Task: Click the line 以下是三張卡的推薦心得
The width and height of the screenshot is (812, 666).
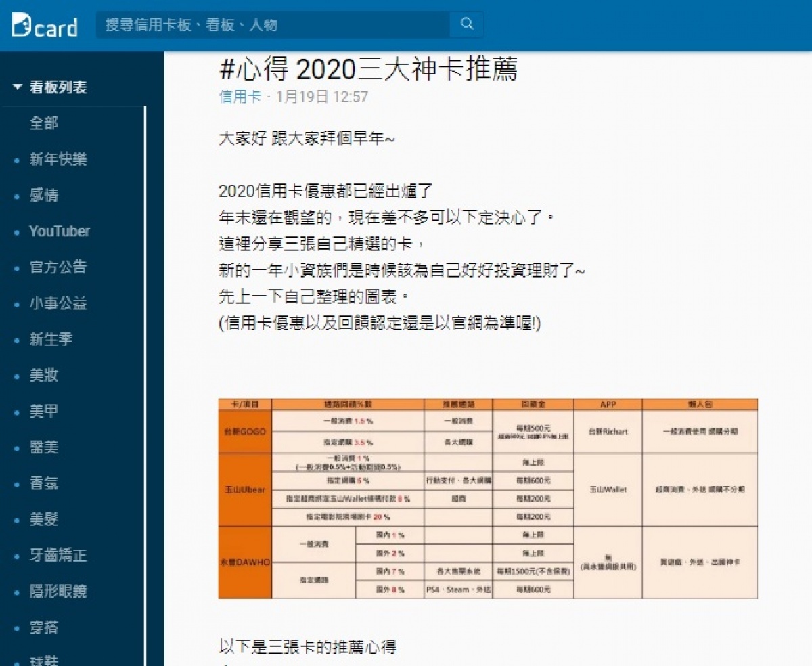Action: click(x=307, y=646)
